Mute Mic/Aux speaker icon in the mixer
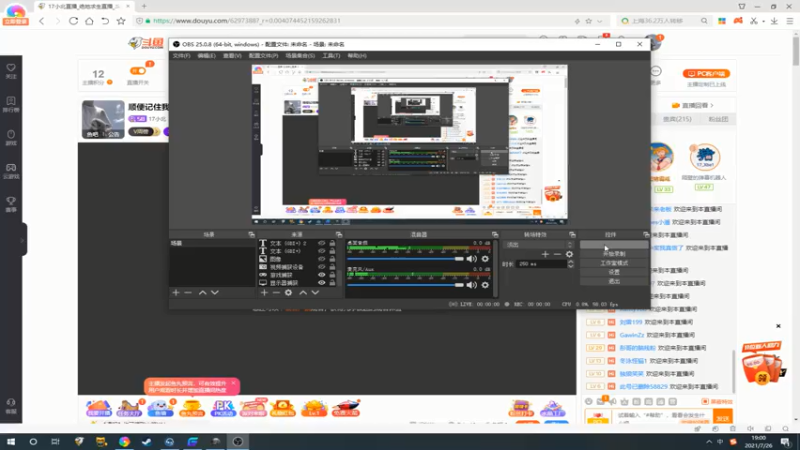800x450 pixels. coord(471,285)
